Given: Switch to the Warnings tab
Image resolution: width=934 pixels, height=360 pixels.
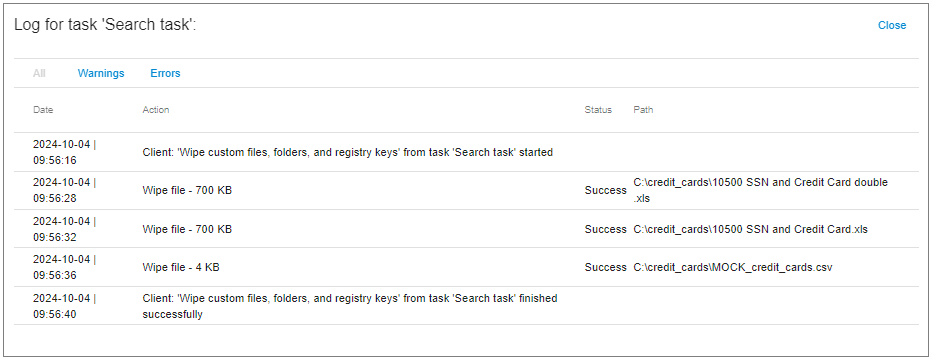Looking at the screenshot, I should coord(101,73).
